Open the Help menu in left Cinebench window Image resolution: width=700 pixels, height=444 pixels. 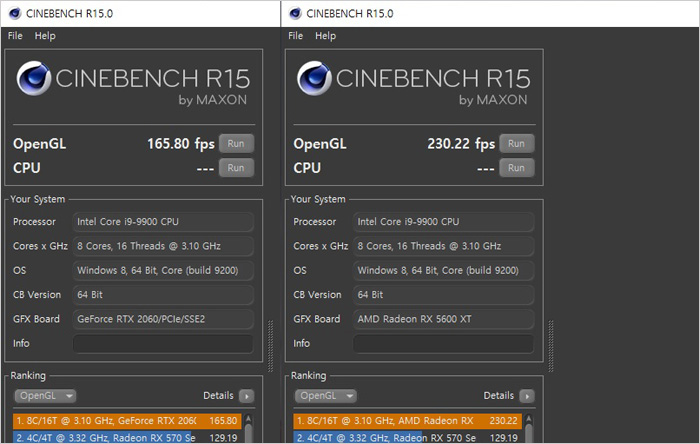tap(45, 36)
